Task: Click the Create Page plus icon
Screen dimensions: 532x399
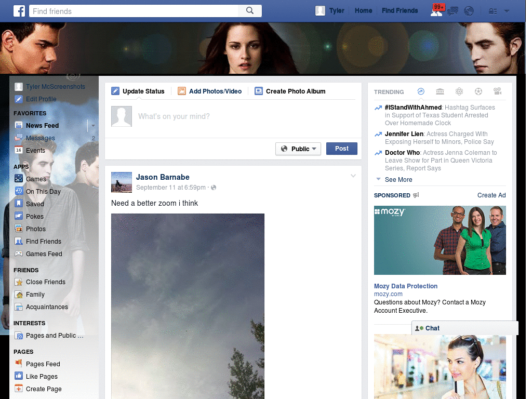Action: pyautogui.click(x=19, y=389)
